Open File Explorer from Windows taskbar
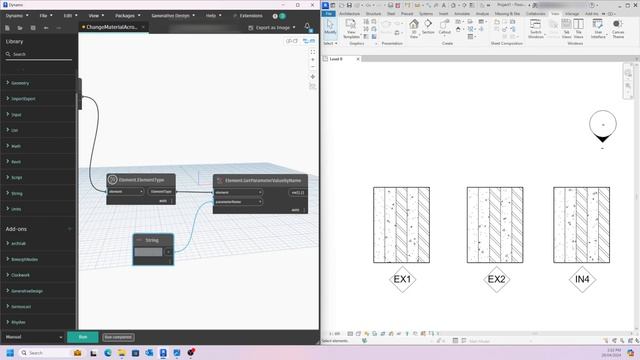 point(122,353)
